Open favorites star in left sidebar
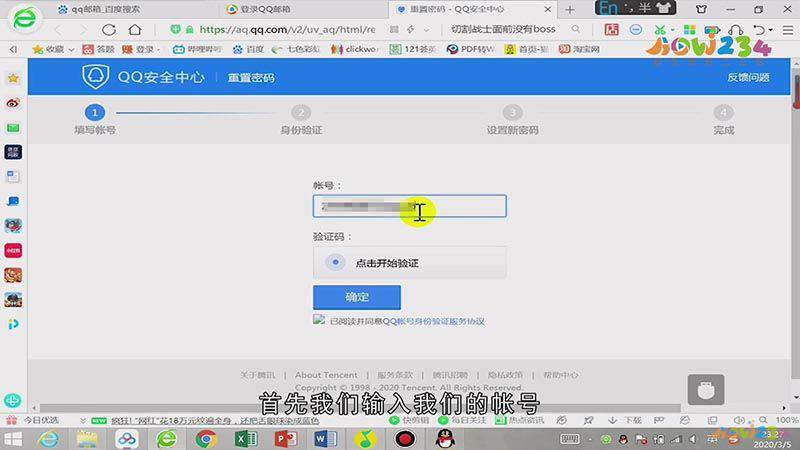800x450 pixels. [13, 78]
